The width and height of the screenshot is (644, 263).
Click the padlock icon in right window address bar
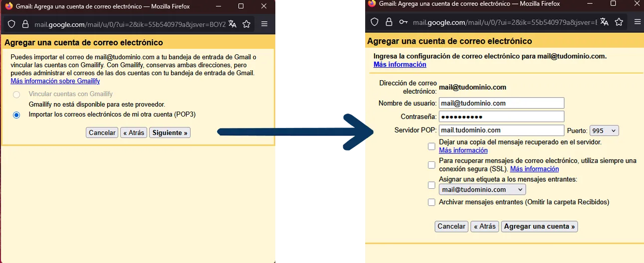point(389,22)
